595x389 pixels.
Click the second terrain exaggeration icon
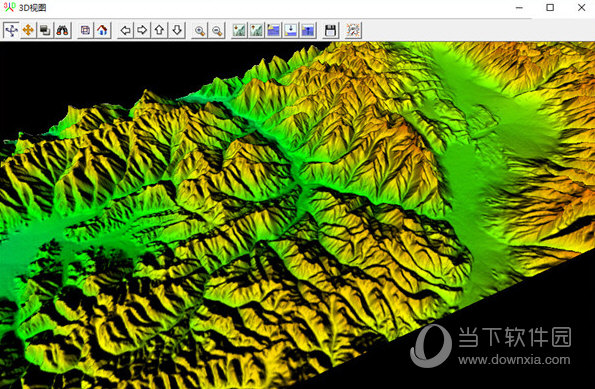click(x=257, y=30)
